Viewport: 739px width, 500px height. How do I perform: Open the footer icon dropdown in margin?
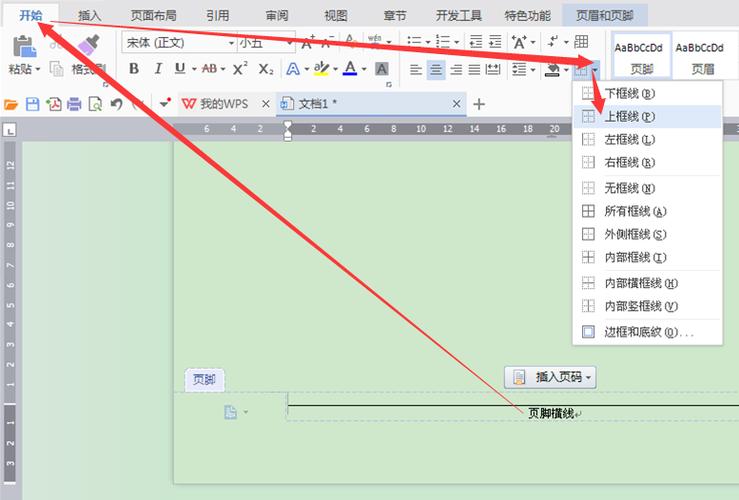(x=245, y=412)
